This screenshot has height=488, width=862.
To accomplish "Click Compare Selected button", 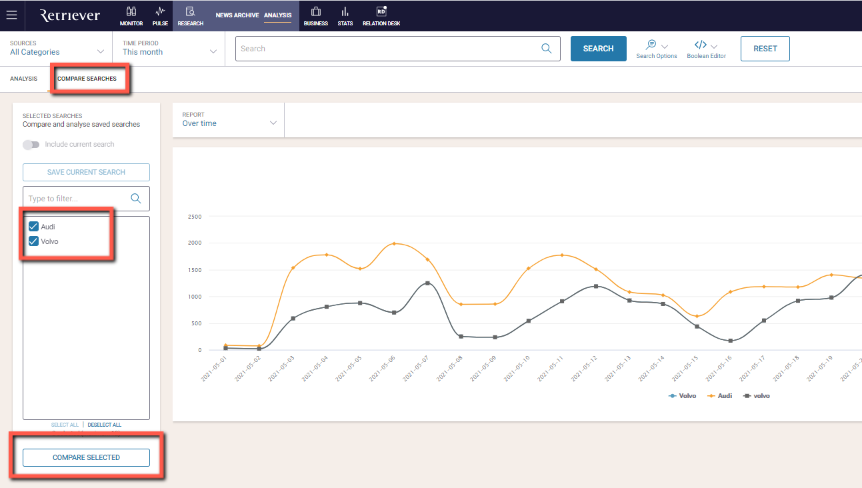I will (x=86, y=457).
